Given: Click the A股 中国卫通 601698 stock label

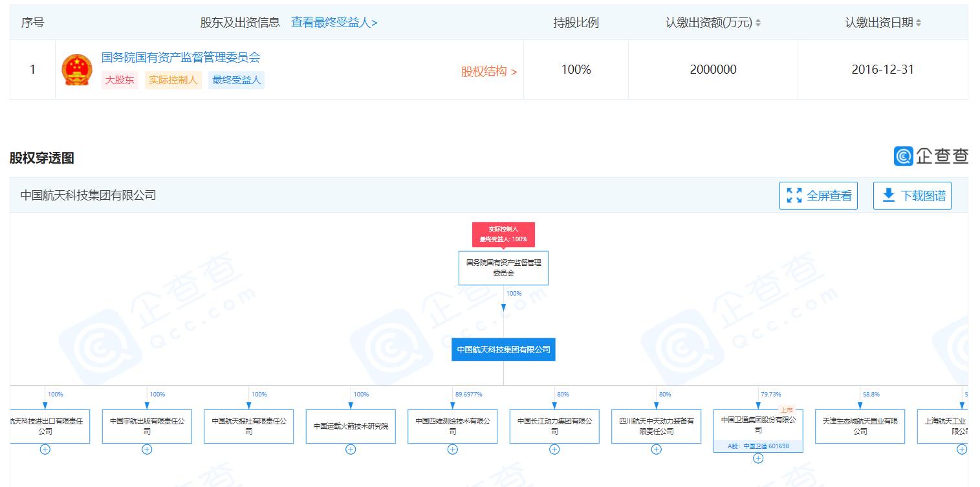Looking at the screenshot, I should 757,446.
